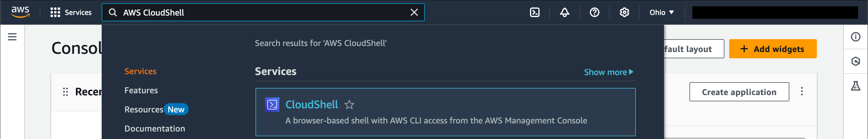
Task: Launch CloudShell from the top bar terminal icon
Action: tap(534, 13)
